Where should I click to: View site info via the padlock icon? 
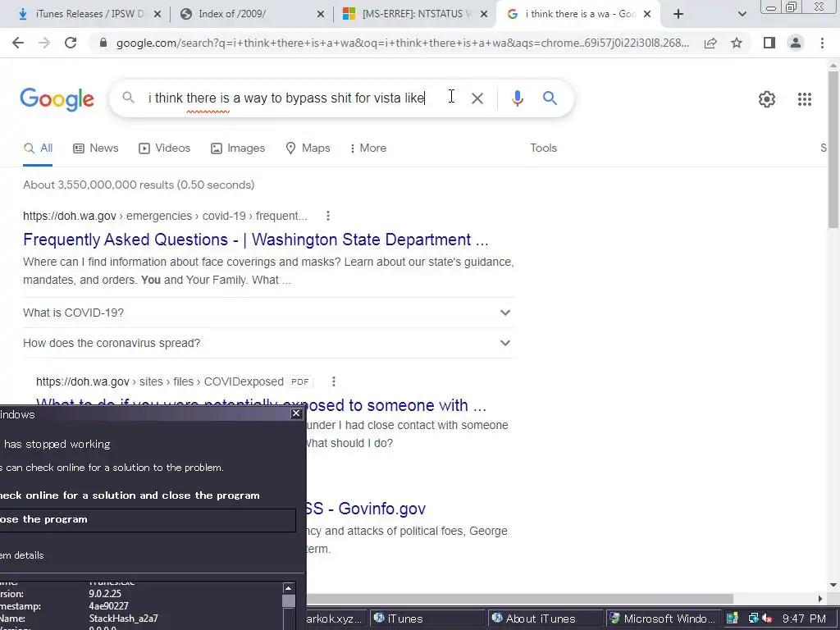[x=103, y=43]
